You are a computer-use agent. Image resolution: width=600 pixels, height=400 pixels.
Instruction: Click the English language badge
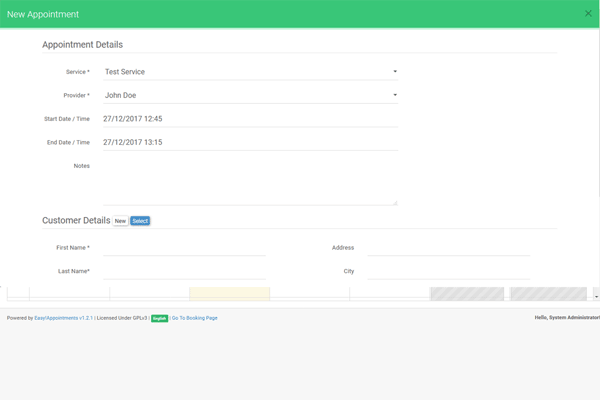pos(160,318)
